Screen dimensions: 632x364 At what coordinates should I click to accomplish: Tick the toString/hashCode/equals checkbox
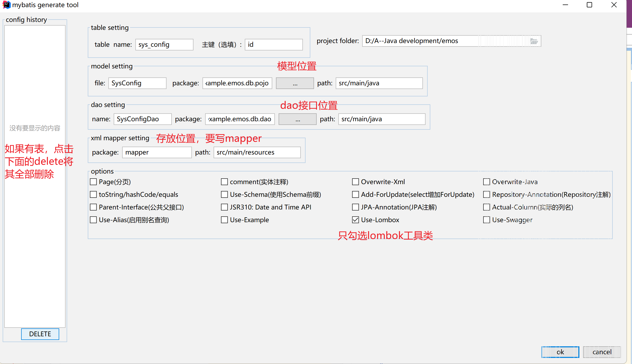click(93, 194)
